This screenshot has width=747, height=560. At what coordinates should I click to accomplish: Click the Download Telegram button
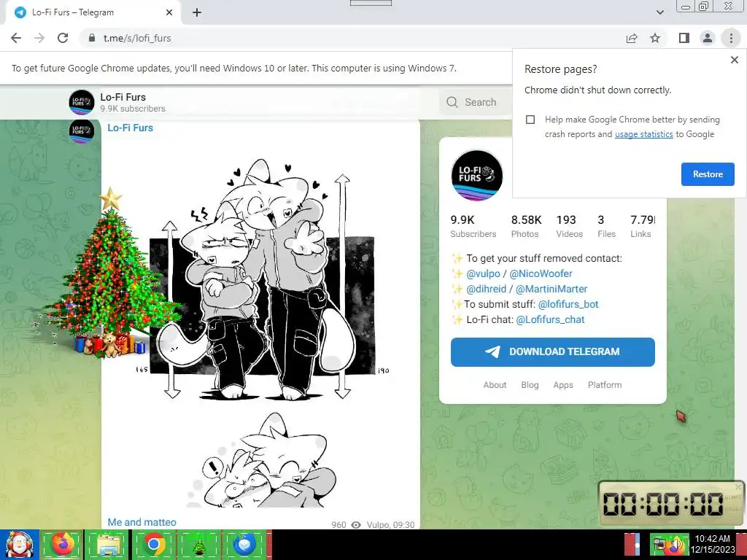coord(553,352)
